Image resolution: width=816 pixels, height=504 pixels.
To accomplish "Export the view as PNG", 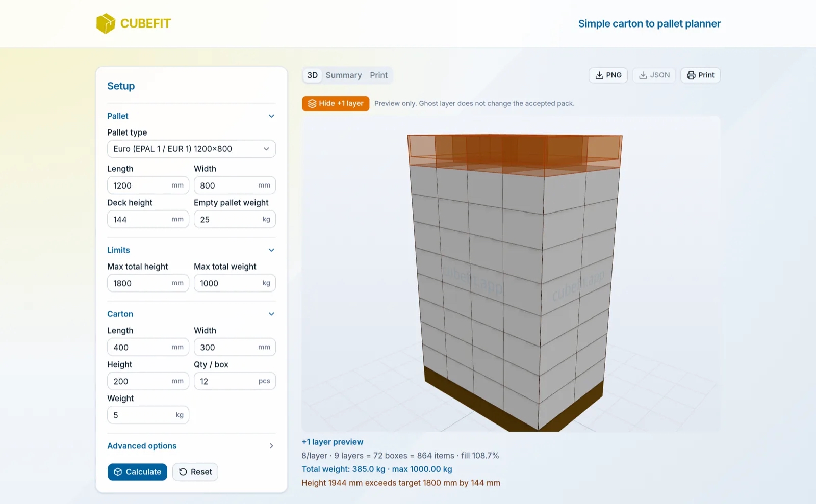I will (608, 75).
